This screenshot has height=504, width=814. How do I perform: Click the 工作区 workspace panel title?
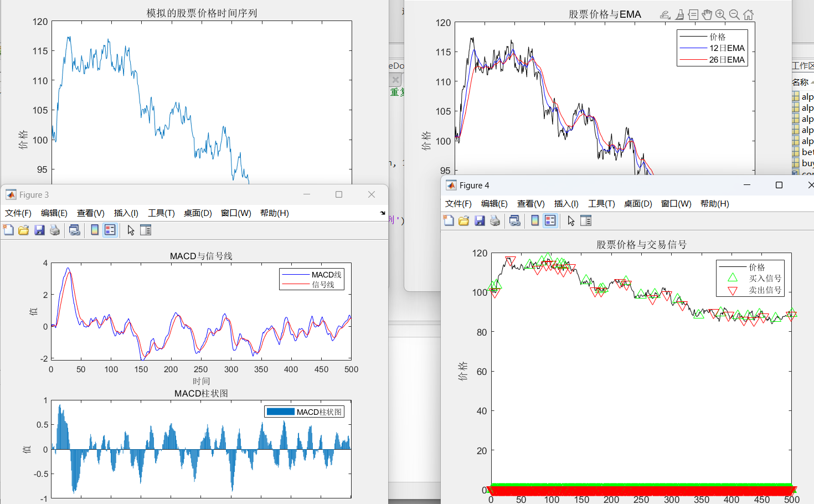[x=803, y=66]
